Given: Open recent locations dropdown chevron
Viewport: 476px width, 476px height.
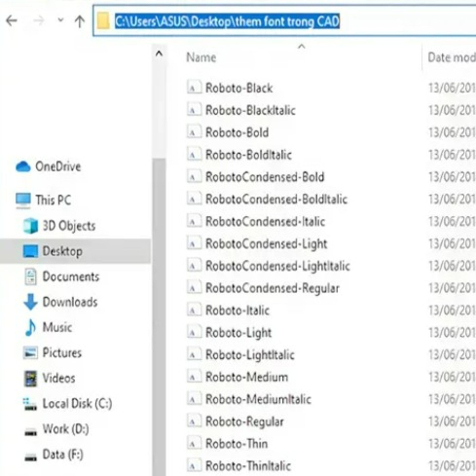Looking at the screenshot, I should coord(61,20).
